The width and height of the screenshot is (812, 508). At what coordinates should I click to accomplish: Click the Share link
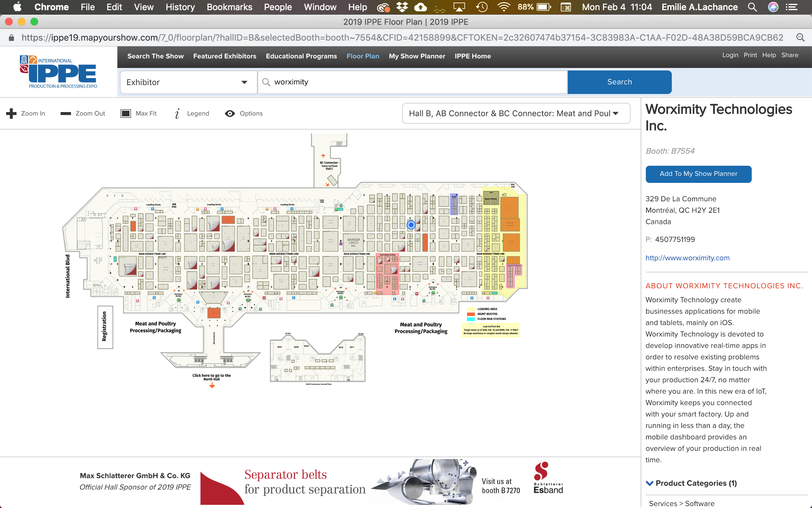pos(790,55)
